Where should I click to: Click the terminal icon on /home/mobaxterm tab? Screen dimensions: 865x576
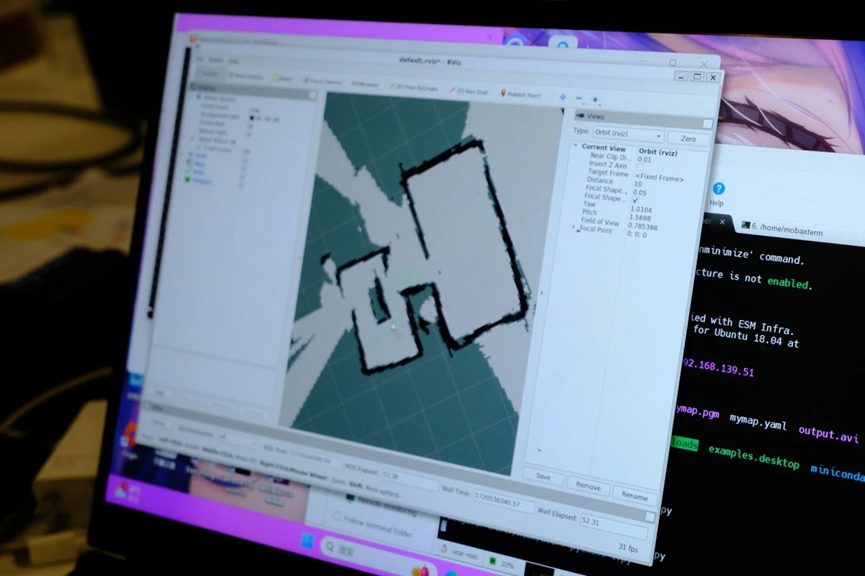pos(746,225)
